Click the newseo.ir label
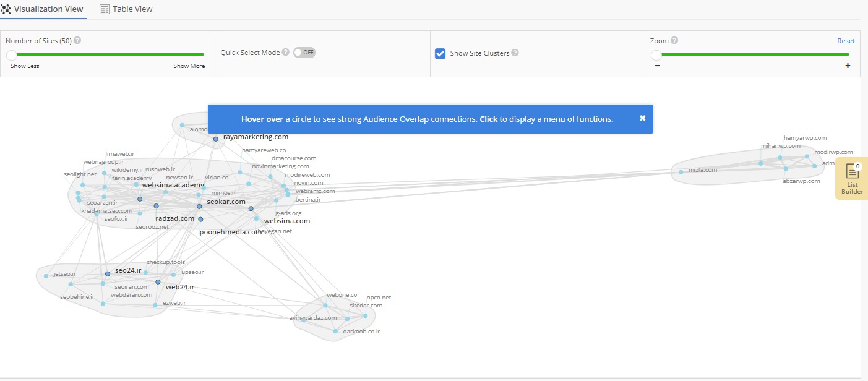868x381 pixels. coord(179,178)
